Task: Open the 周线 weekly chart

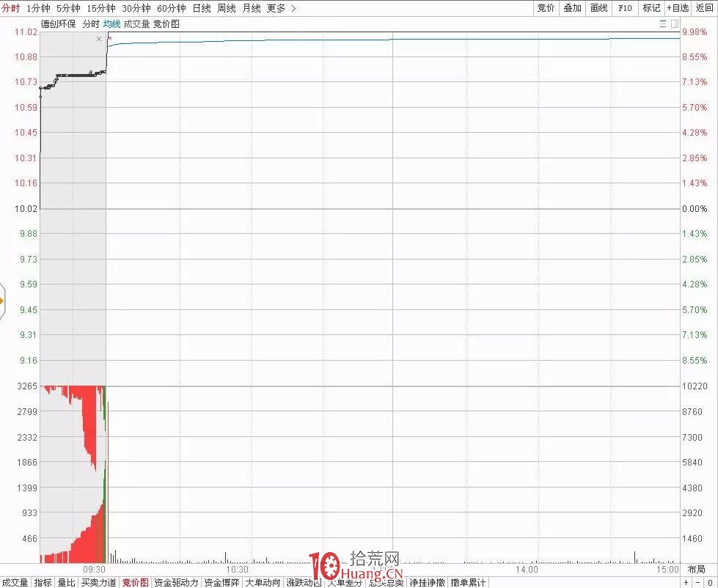Action: (226, 8)
